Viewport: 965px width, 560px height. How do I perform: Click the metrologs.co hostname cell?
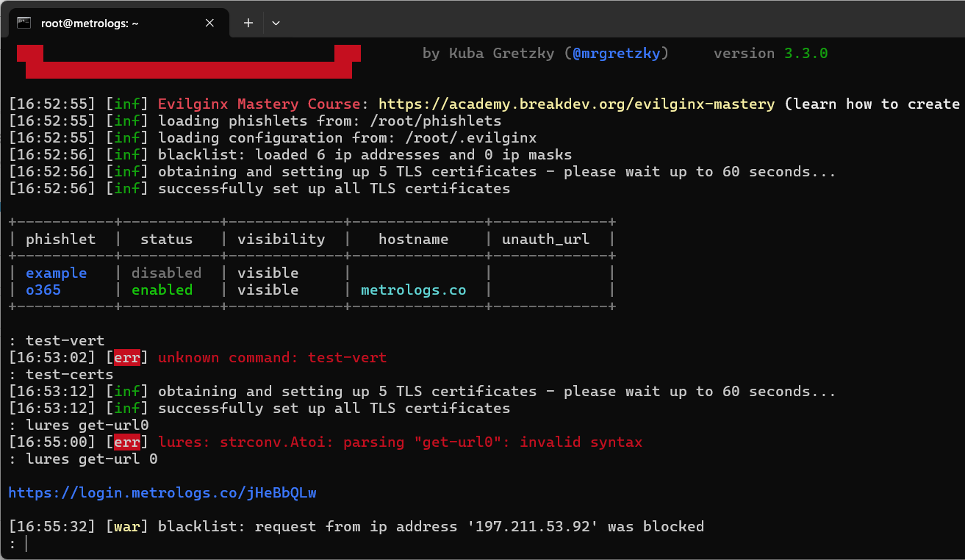coord(413,290)
